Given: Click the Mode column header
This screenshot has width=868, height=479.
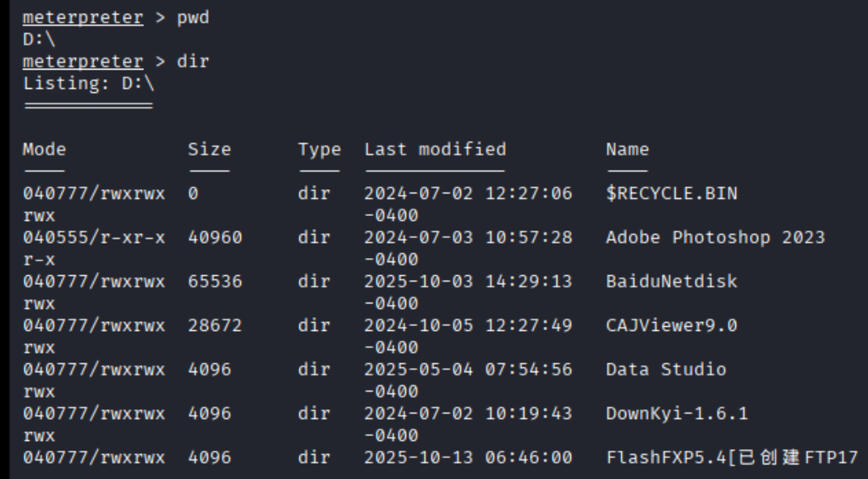Looking at the screenshot, I should click(44, 149).
